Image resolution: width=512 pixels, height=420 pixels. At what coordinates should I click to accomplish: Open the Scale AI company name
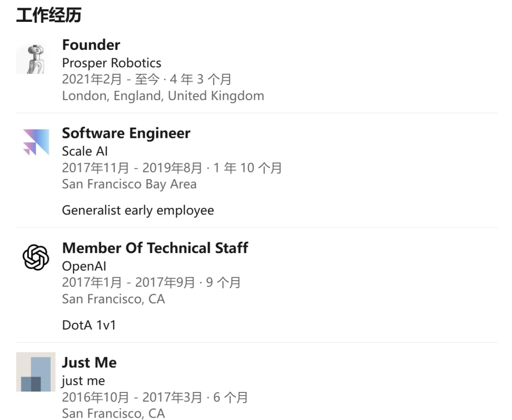85,151
